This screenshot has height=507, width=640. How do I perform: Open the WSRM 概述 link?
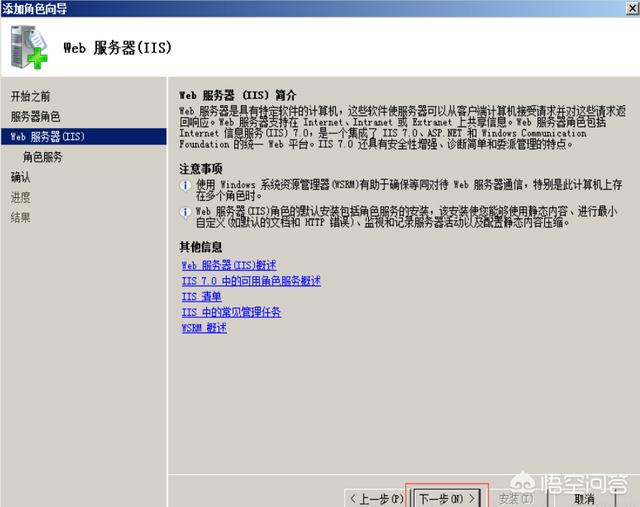204,328
